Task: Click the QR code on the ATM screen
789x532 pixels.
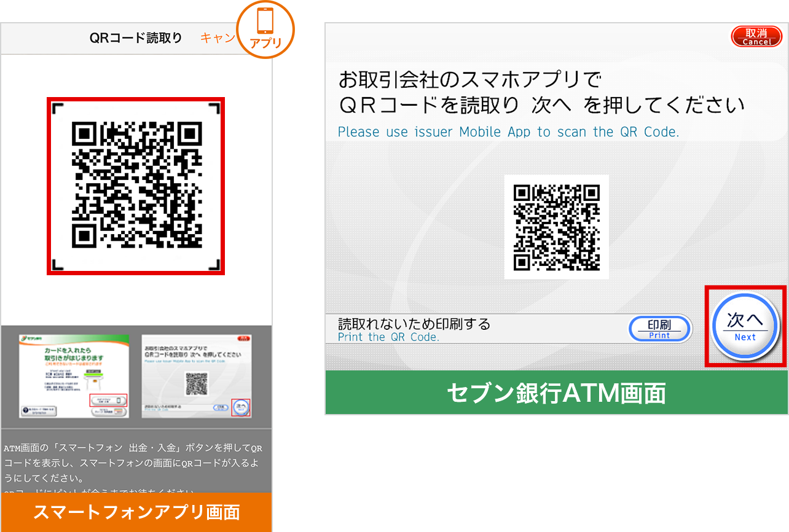Action: [556, 227]
